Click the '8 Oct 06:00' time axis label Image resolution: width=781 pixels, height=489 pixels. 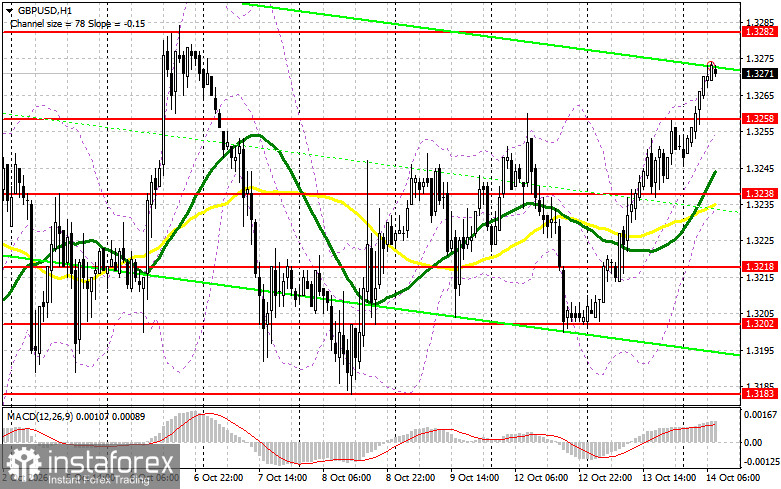tap(346, 478)
